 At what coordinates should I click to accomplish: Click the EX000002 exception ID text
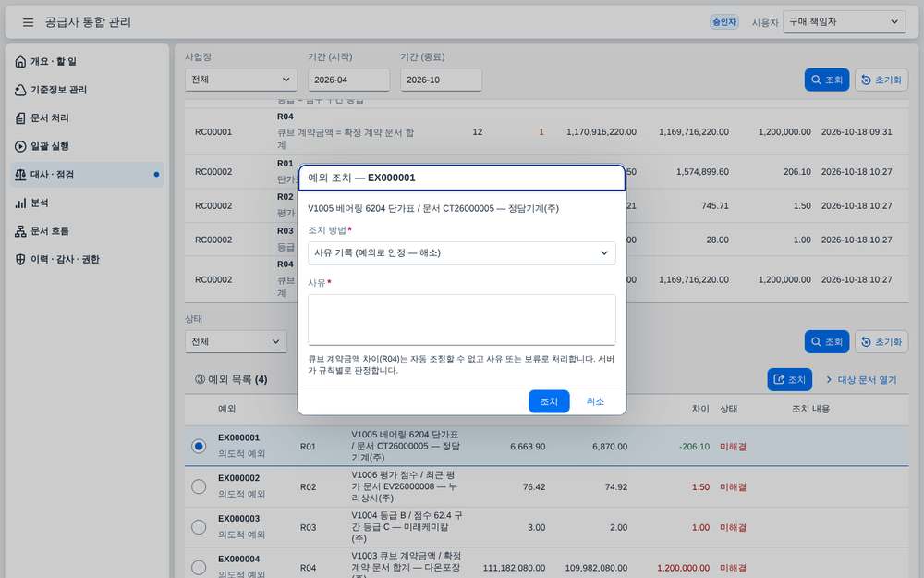(238, 478)
